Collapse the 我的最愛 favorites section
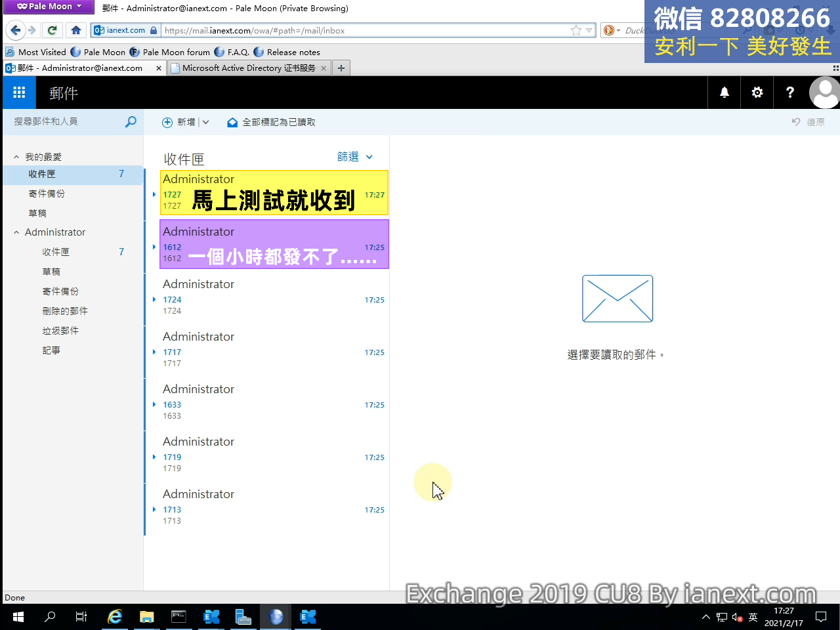Image resolution: width=840 pixels, height=630 pixels. [x=16, y=157]
